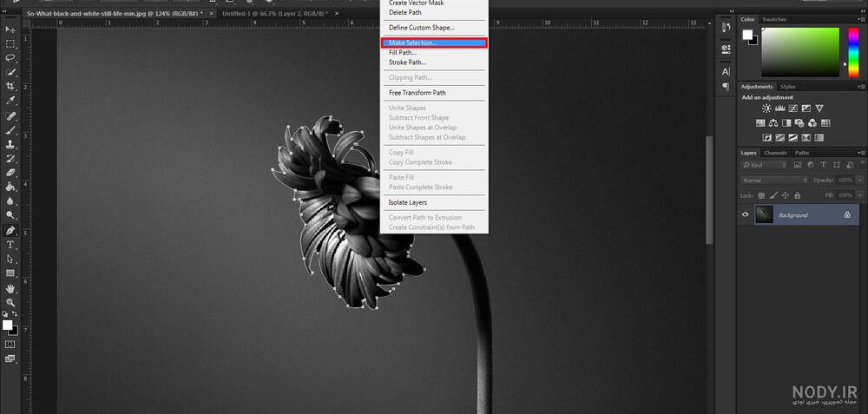Select the Rectangular Marquee tool
Image resolution: width=868 pixels, height=414 pixels.
tap(10, 43)
